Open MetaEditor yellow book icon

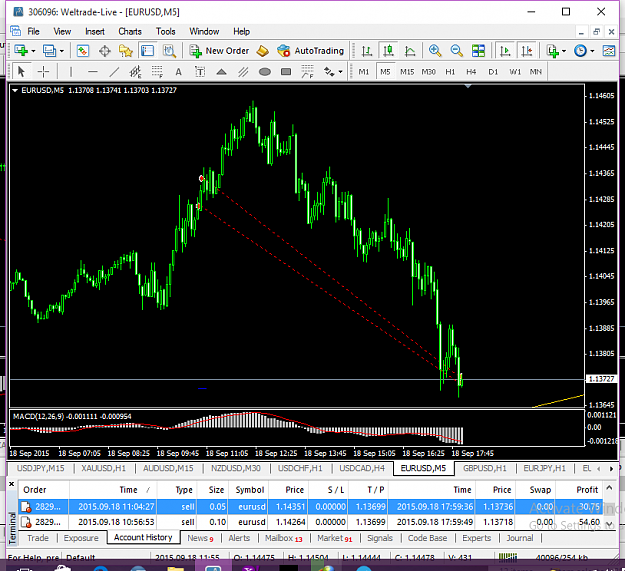tap(262, 51)
